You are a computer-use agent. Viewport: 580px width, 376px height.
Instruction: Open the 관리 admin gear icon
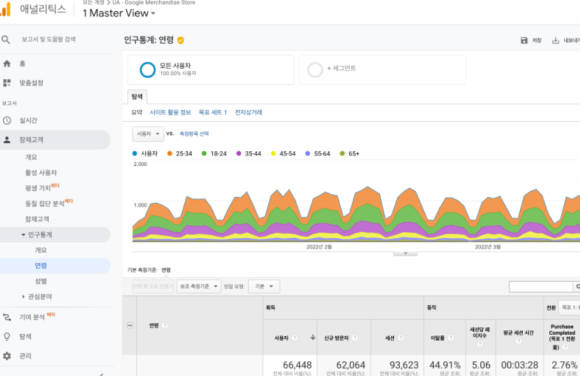[7, 356]
